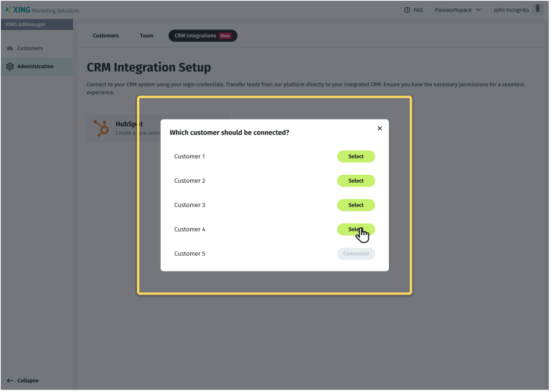
Task: Click the Collapse arrow icon
Action: pos(9,381)
